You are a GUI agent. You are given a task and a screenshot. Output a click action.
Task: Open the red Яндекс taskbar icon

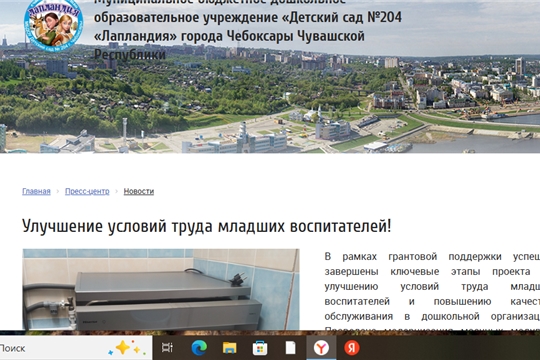pos(352,348)
